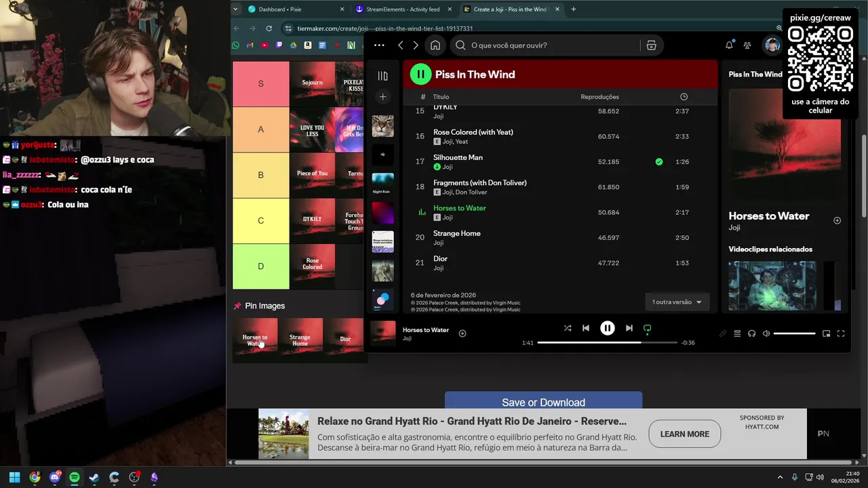Sort tracks by Título column
868x488 pixels.
tap(441, 97)
